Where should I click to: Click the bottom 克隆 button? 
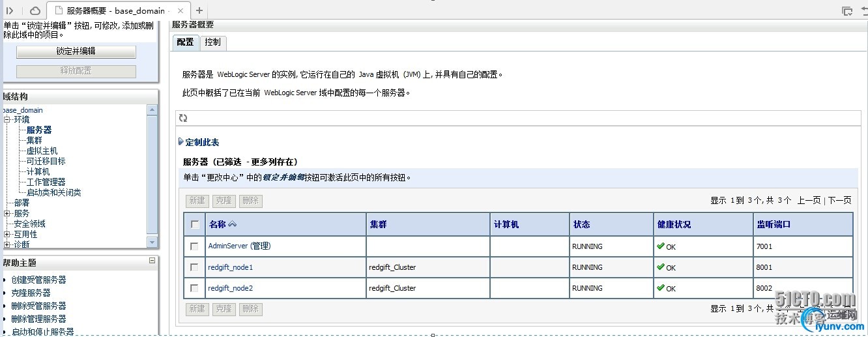pyautogui.click(x=224, y=309)
